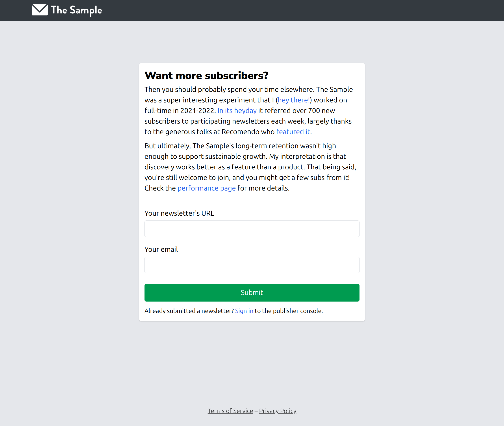Sign in to the publisher console

(x=244, y=311)
